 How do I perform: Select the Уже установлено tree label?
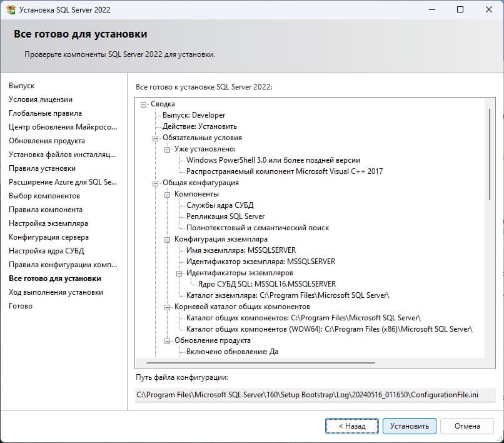[205, 150]
